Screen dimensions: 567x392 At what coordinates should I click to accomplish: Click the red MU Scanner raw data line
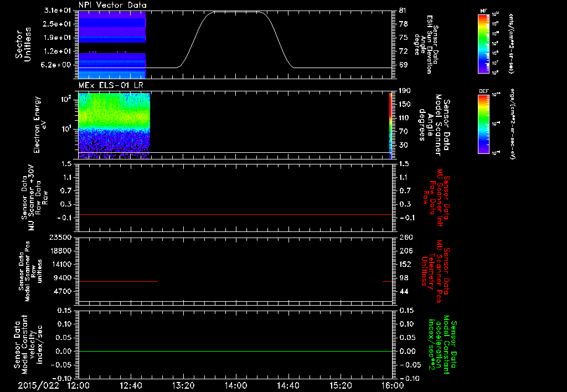235,214
